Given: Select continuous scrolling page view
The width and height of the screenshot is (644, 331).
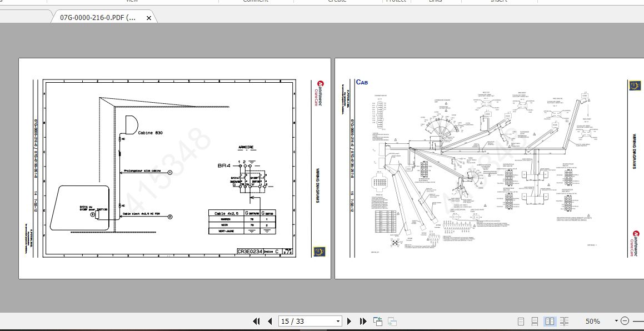Looking at the screenshot, I should tap(535, 321).
